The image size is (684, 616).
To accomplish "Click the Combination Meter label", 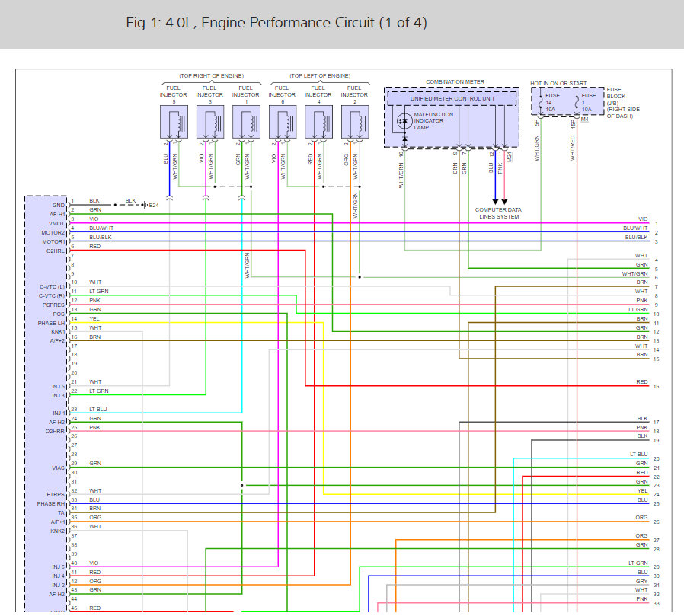I will click(x=455, y=82).
